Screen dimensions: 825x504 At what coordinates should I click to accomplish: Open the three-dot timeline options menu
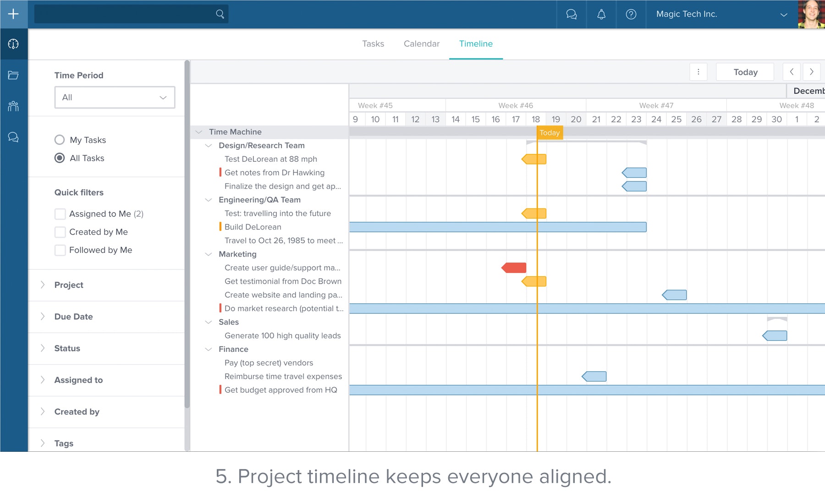coord(698,72)
